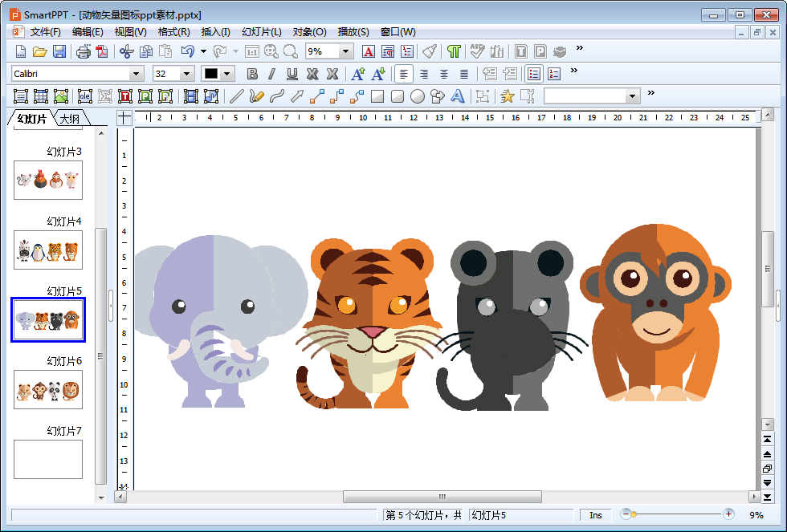Save the presentation with diskette icon
Screen dimensions: 787x532
(59, 51)
